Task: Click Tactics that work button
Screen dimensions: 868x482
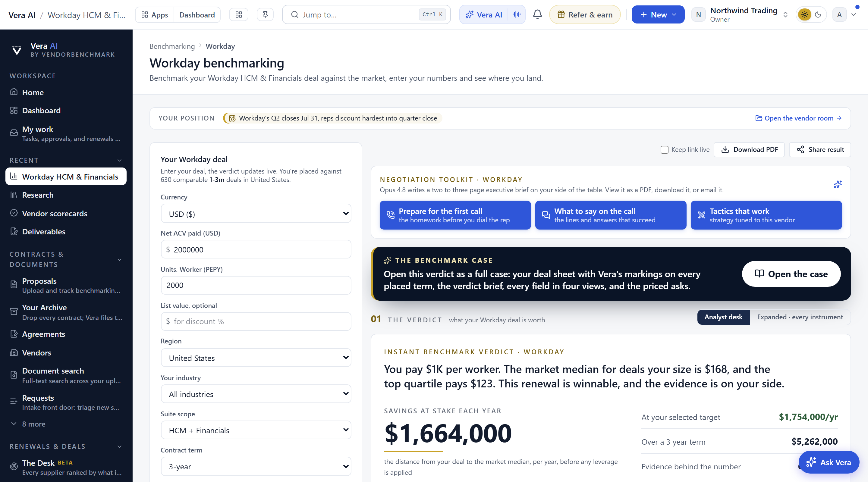Action: [766, 215]
